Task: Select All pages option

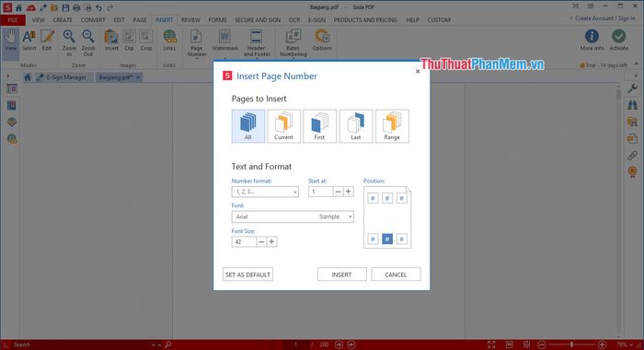Action: pos(248,126)
